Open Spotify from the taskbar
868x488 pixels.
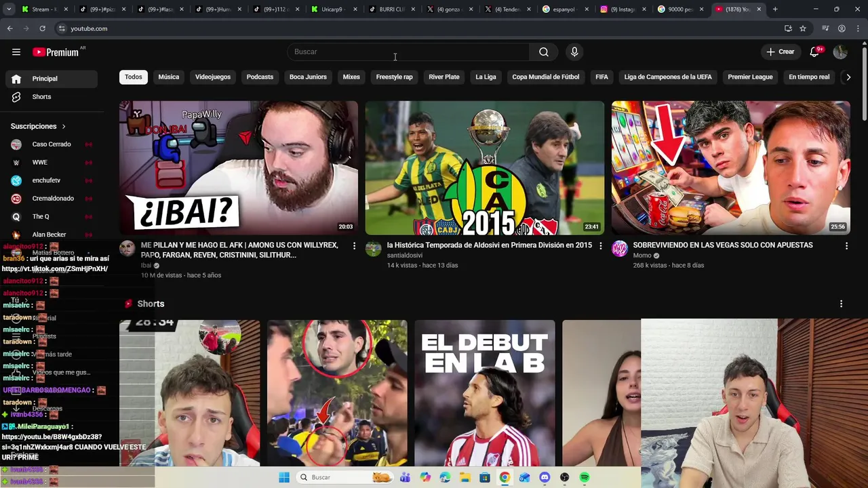pyautogui.click(x=585, y=477)
